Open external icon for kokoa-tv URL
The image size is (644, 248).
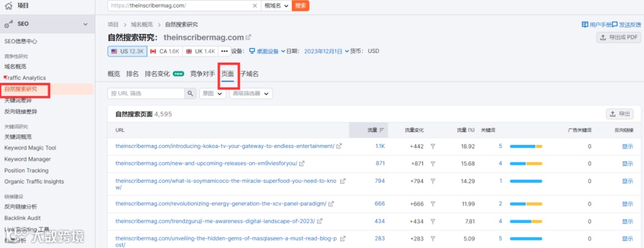339,146
